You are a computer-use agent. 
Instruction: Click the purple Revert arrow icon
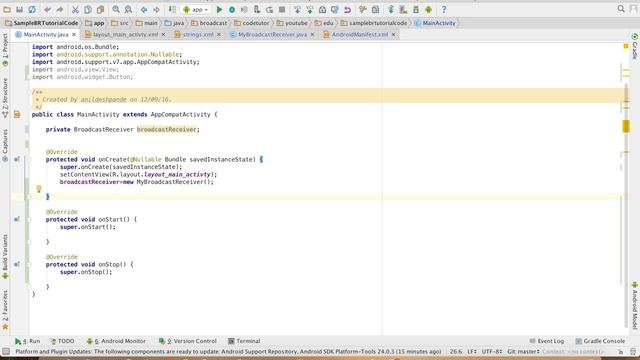point(347,9)
